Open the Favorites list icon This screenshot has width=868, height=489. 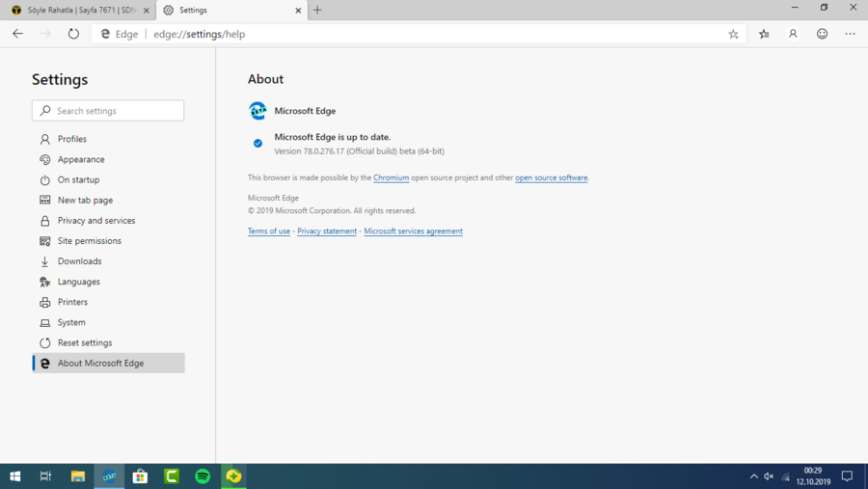pos(764,34)
